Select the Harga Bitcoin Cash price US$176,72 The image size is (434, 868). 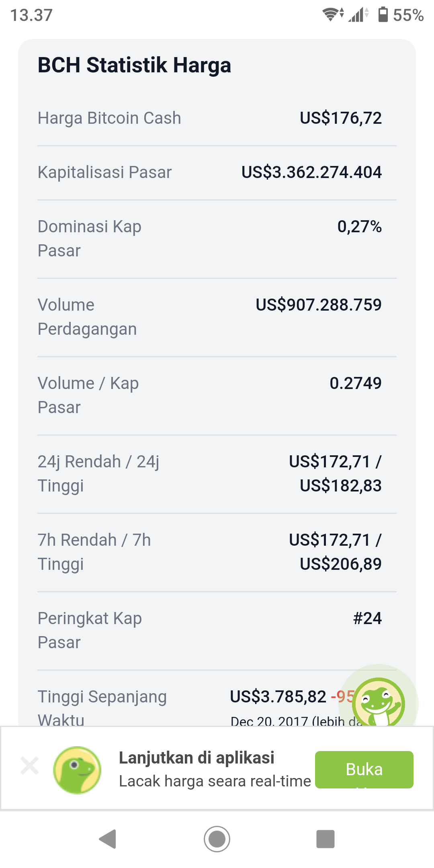(x=341, y=118)
